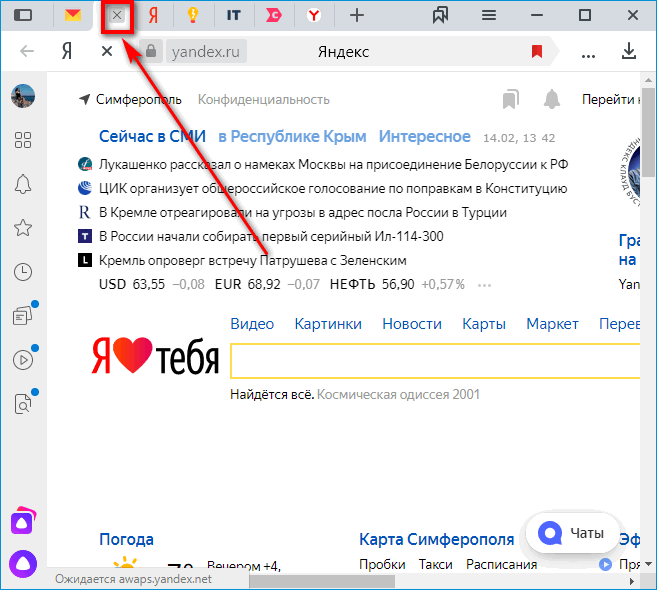Click the Космическая одиссея 2001 search suggestion

398,394
